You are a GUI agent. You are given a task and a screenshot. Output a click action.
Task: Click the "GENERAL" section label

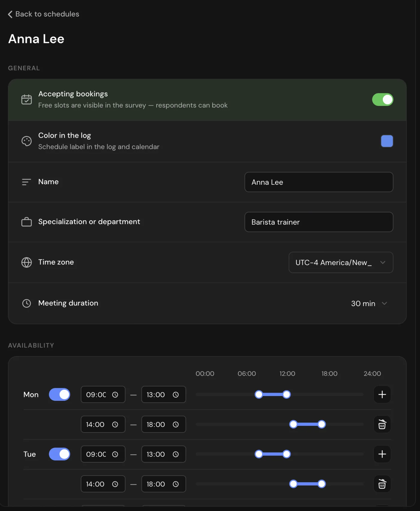(x=24, y=68)
